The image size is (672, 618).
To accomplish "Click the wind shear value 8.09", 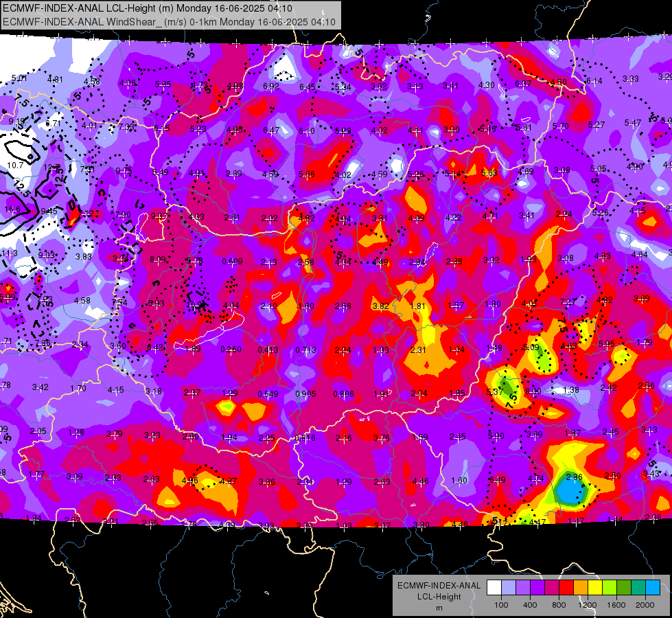I will tap(157, 260).
